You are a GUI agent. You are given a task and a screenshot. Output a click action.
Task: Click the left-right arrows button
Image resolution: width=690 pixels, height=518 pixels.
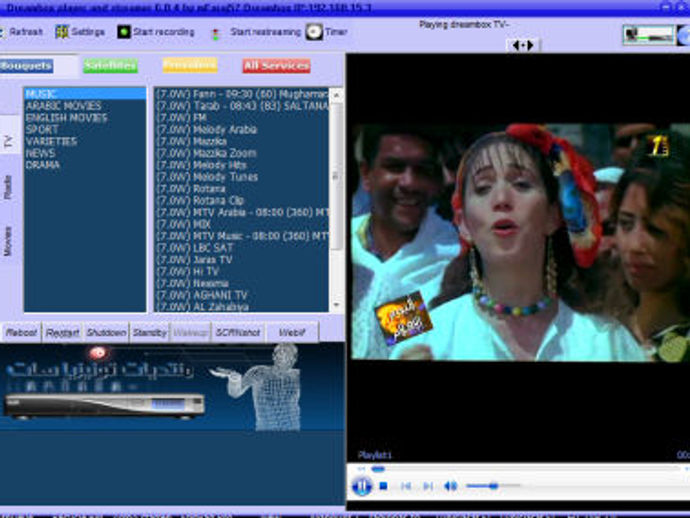point(523,45)
